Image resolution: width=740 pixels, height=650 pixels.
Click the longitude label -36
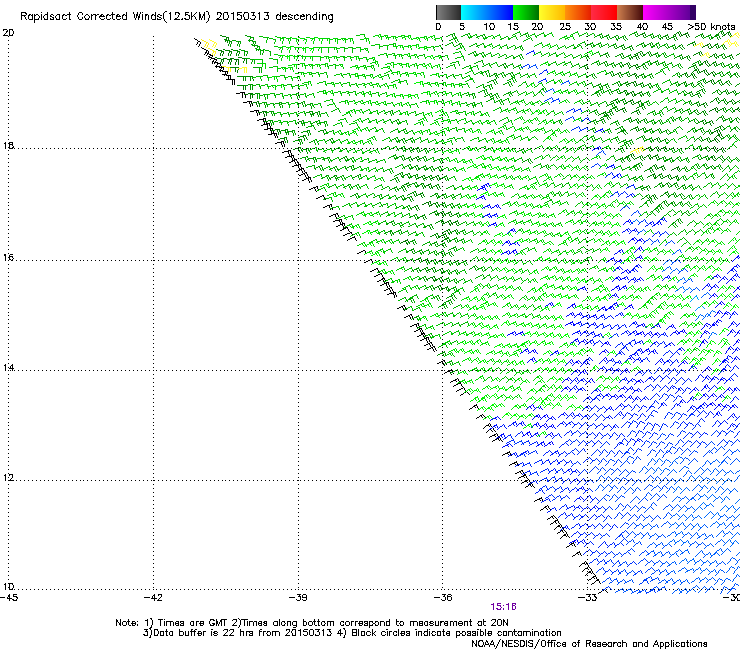[443, 598]
